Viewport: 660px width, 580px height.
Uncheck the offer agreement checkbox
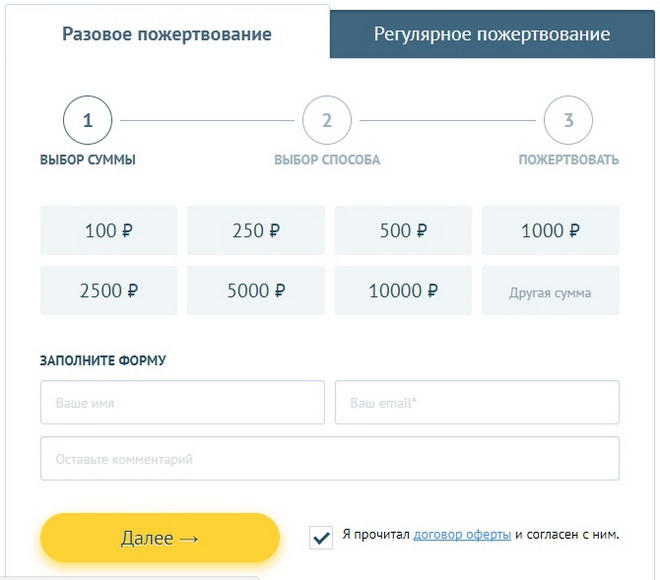click(x=321, y=537)
